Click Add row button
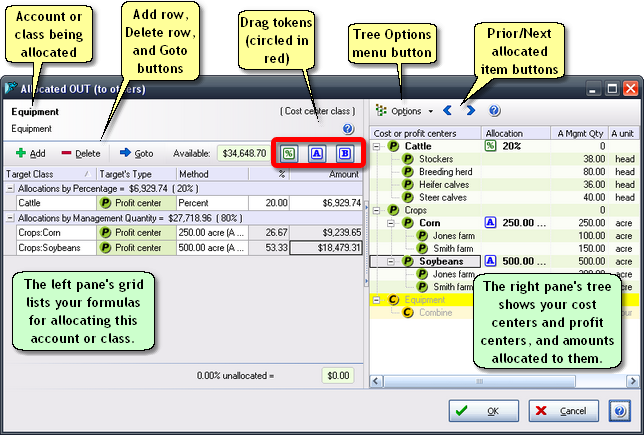The height and width of the screenshot is (435, 644). (30, 153)
